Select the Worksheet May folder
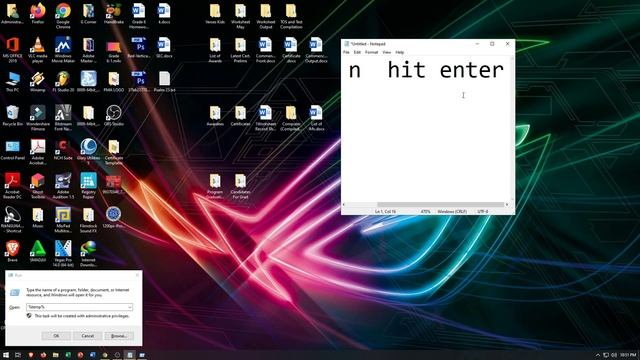The height and width of the screenshot is (360, 640). click(240, 16)
